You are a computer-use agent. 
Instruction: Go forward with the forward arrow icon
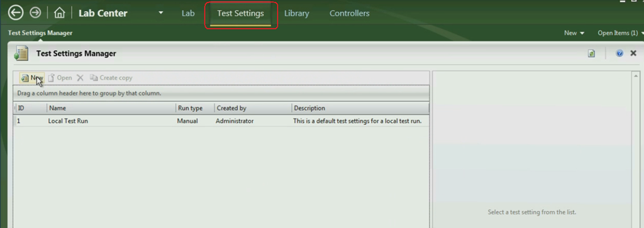[36, 13]
